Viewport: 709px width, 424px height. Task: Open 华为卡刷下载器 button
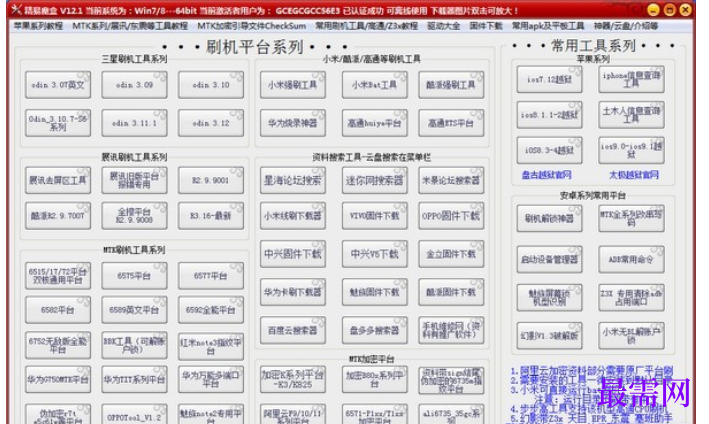[293, 292]
